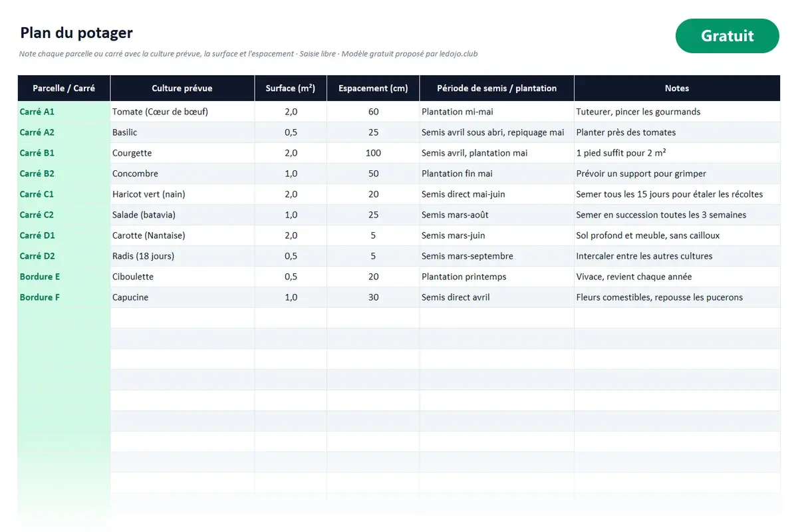Viewport: 798px width, 532px height.
Task: Select the Basilic culture cell
Action: (182, 132)
